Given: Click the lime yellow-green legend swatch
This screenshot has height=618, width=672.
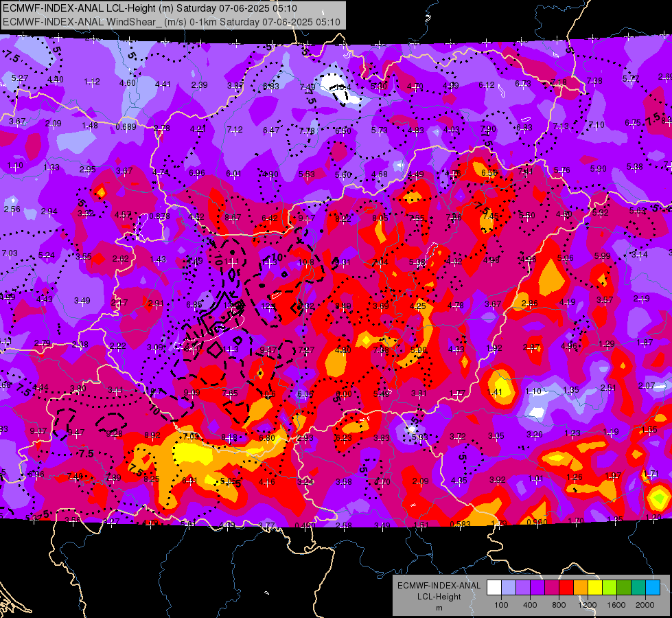Looking at the screenshot, I should pos(610,588).
